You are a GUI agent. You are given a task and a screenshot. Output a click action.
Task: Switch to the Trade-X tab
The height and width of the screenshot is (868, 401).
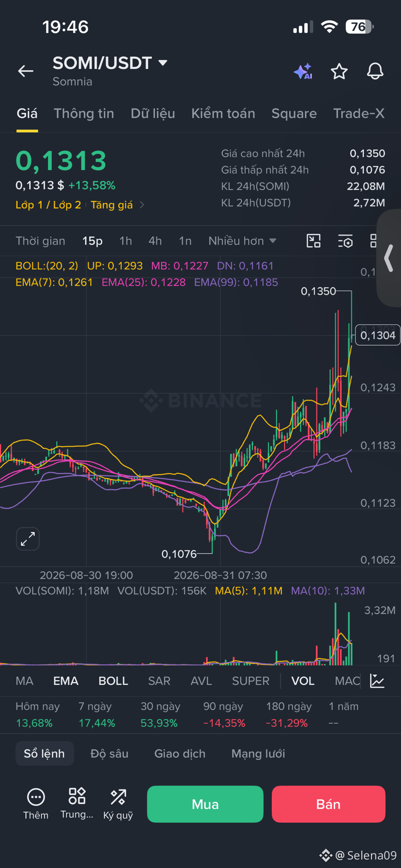tap(359, 114)
